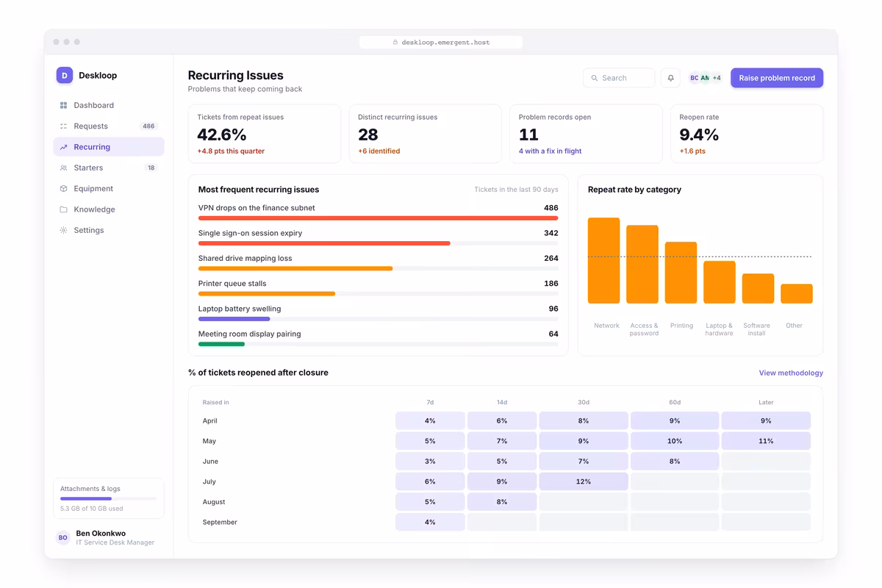This screenshot has height=588, width=882.
Task: Open the Knowledge section
Action: [109, 209]
